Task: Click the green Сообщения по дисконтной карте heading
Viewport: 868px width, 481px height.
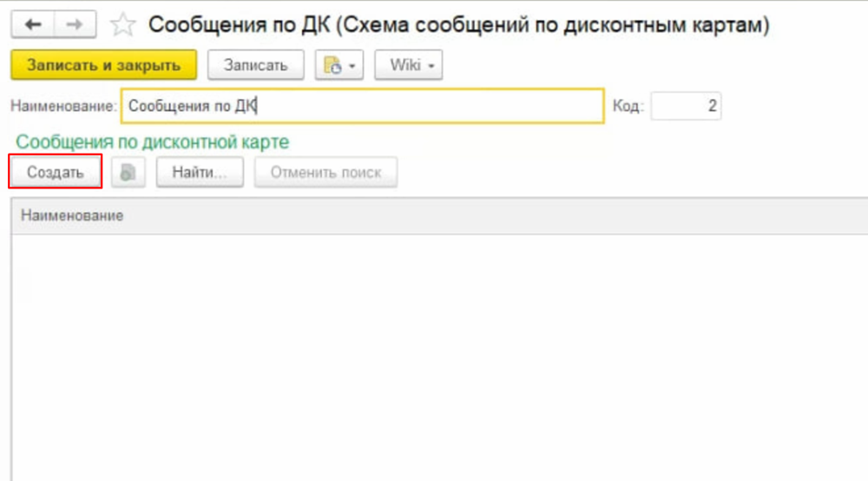Action: (153, 142)
